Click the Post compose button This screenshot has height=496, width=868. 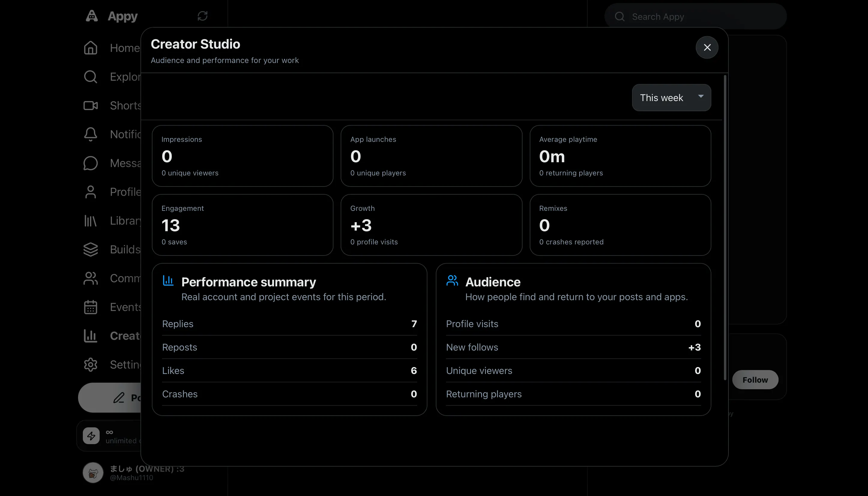(x=110, y=398)
